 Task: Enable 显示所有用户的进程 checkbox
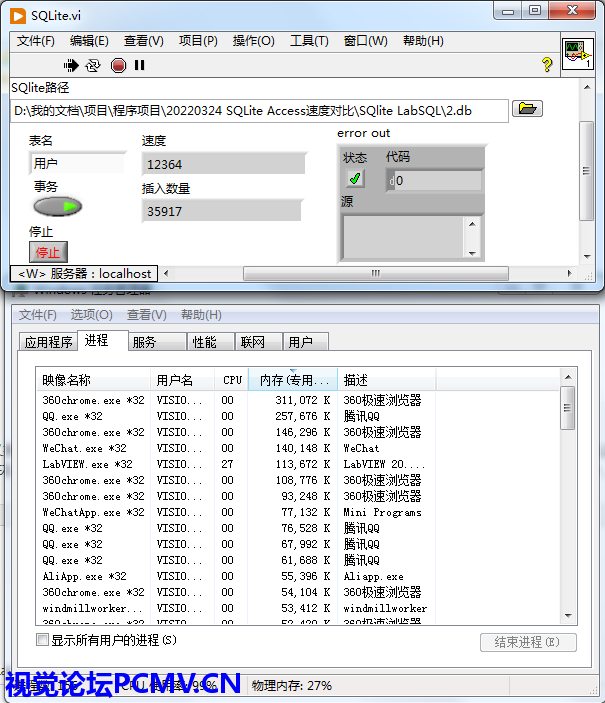click(43, 640)
